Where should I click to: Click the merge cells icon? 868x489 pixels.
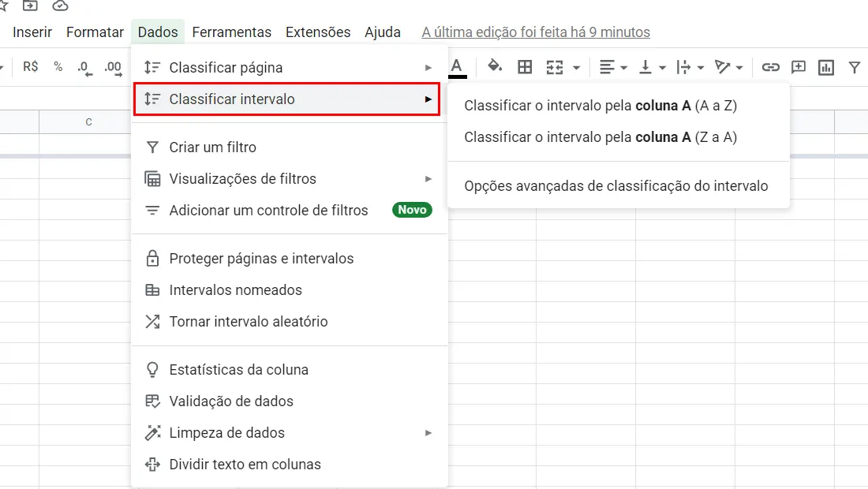pyautogui.click(x=554, y=68)
